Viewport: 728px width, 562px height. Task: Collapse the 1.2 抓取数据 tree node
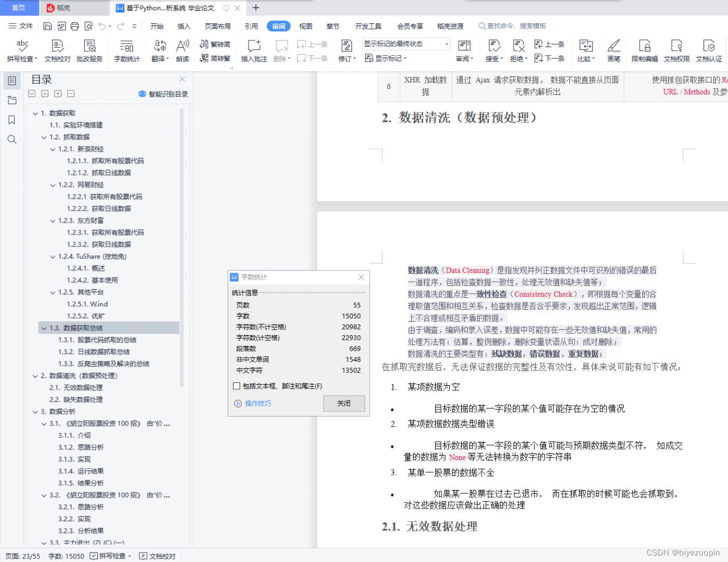pos(43,137)
